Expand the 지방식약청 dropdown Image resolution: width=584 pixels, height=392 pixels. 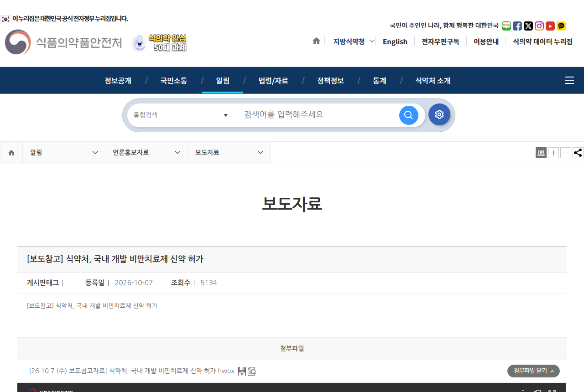tap(354, 41)
